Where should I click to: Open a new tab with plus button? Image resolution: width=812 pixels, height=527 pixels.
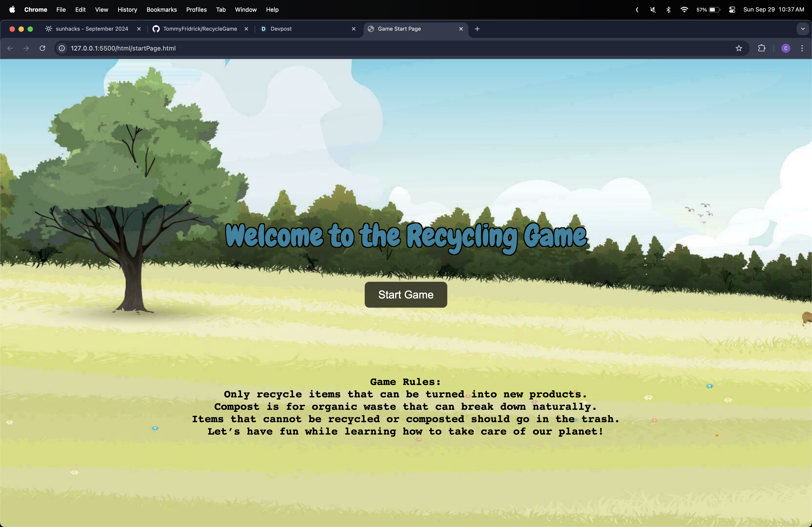(477, 29)
